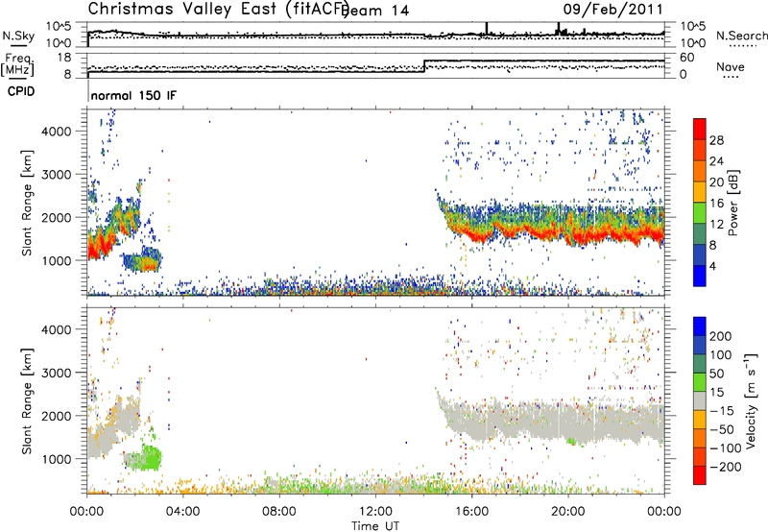Click the '18' tick on the frequency axis
Screen dimensions: 768x532
point(63,58)
